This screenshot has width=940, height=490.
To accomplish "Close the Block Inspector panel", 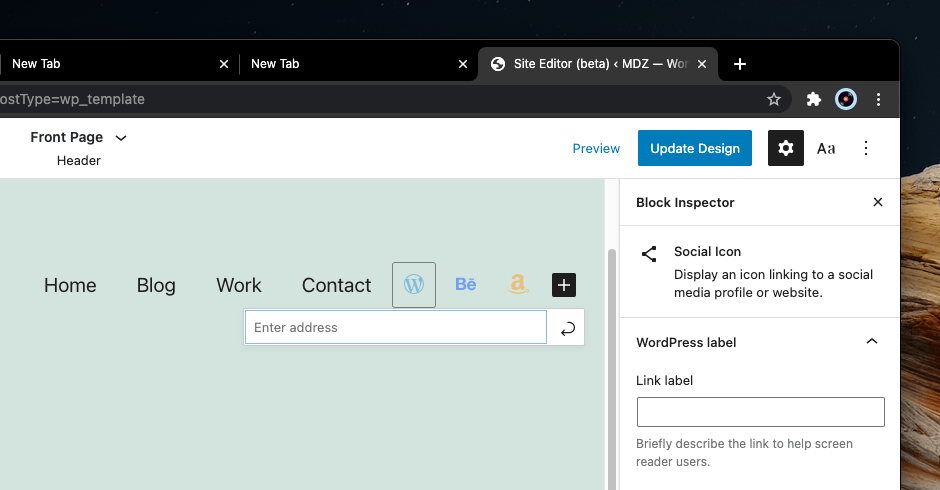I will [878, 202].
